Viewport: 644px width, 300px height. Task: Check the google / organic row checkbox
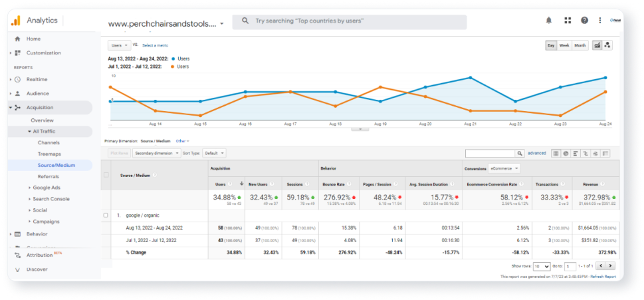pos(106,215)
